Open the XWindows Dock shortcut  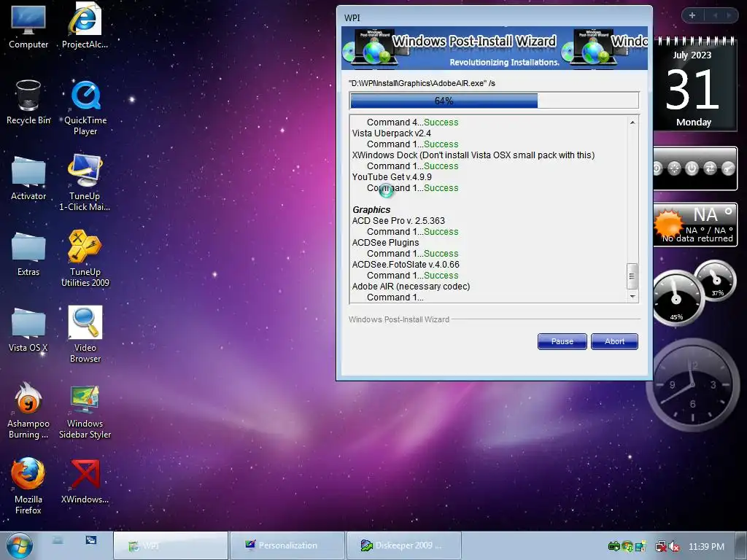(x=85, y=481)
